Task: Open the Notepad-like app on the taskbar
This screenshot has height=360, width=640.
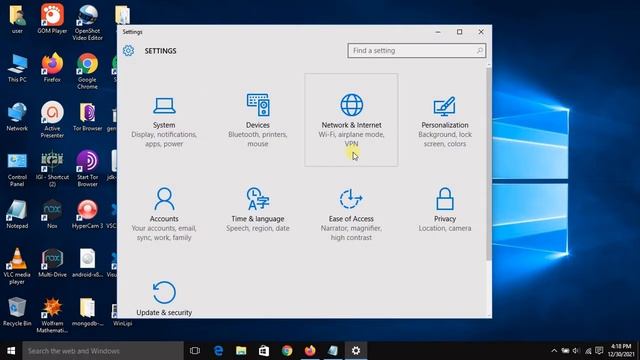Action: 333,351
